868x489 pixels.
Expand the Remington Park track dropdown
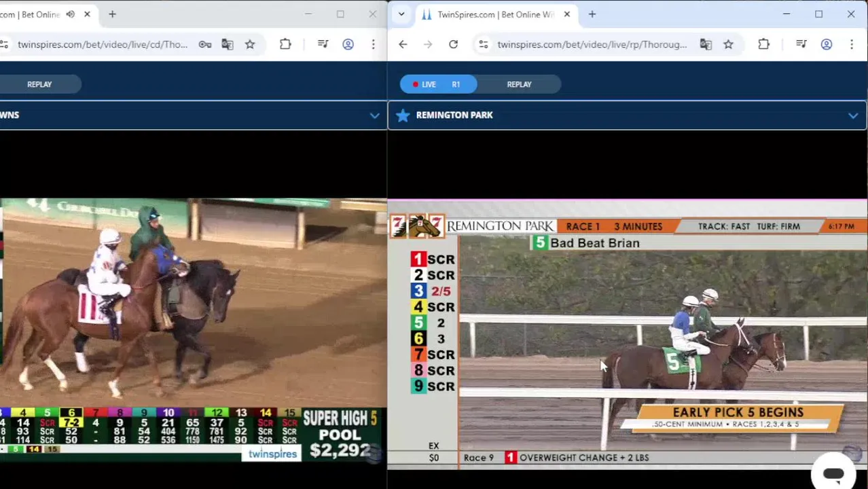[x=853, y=115]
